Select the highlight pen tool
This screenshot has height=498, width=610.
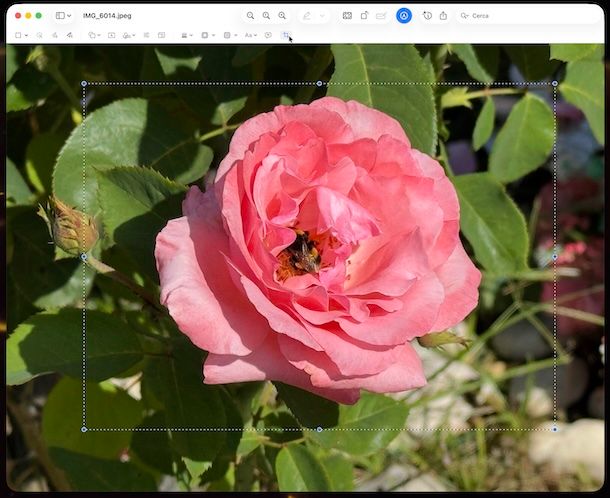point(307,16)
